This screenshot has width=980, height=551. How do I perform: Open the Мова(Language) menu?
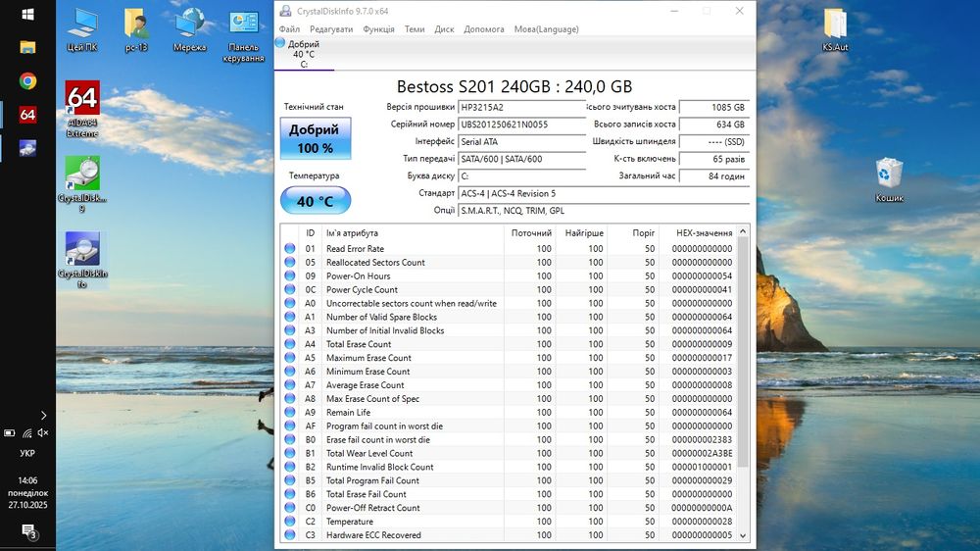pyautogui.click(x=546, y=29)
